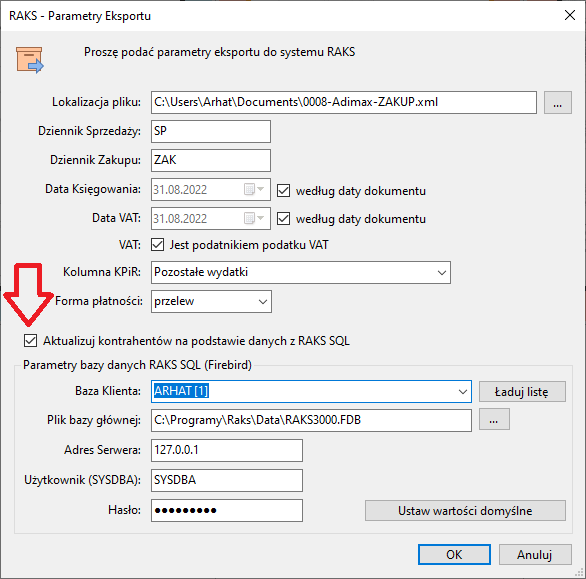Screen dimensions: 586x579
Task: Click the 'Baza Klienta:' label
Action: point(108,391)
